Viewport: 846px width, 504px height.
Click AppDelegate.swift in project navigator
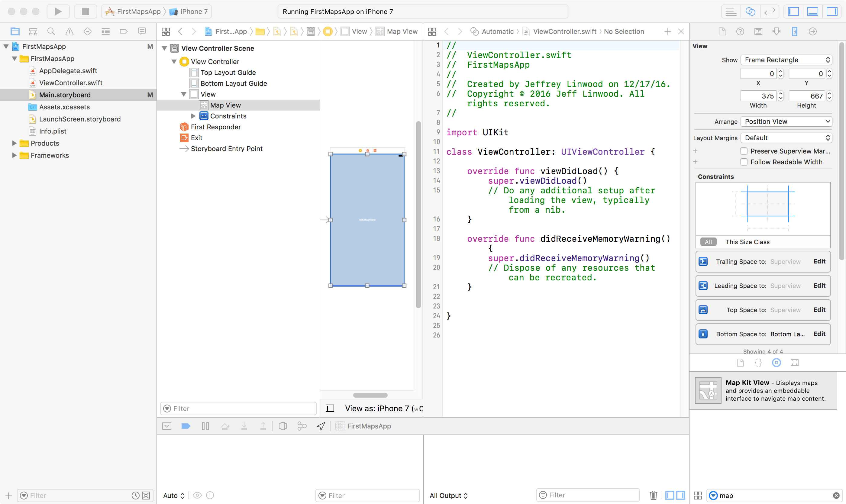coord(68,71)
